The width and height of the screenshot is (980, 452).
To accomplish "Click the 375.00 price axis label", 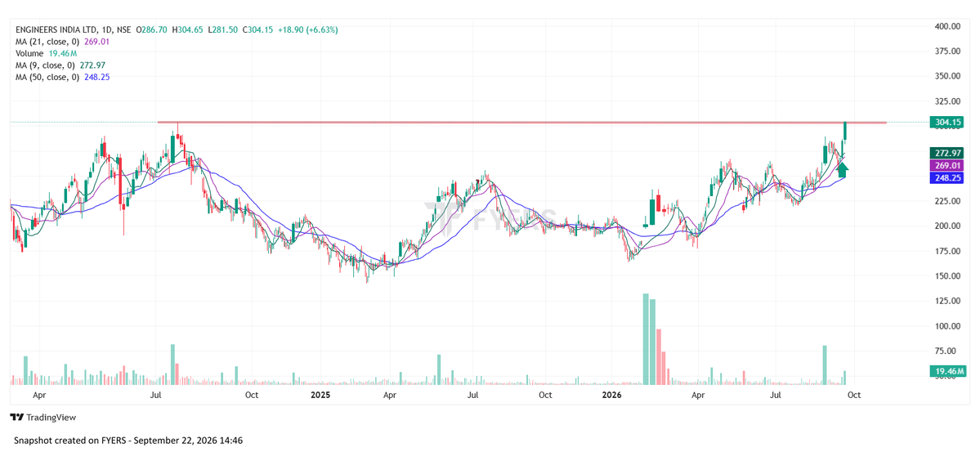I will point(947,51).
